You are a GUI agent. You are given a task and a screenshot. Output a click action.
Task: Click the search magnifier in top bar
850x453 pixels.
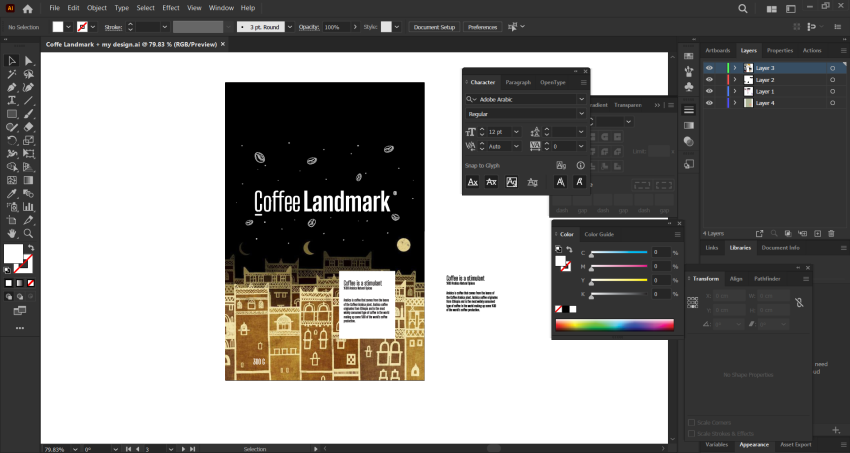(x=742, y=8)
